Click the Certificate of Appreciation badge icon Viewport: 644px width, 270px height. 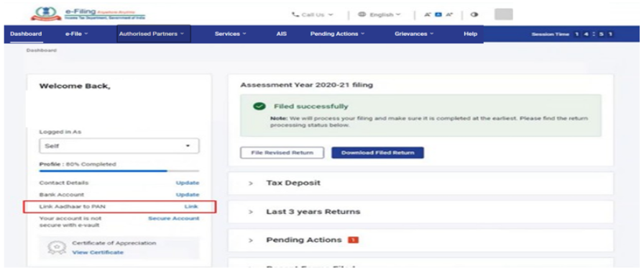click(55, 248)
